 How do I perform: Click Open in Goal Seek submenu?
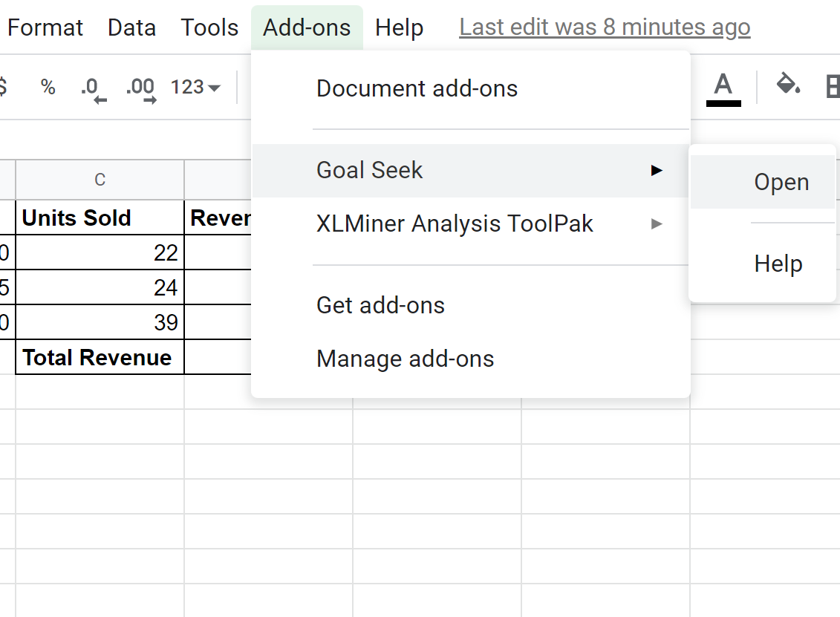point(781,183)
